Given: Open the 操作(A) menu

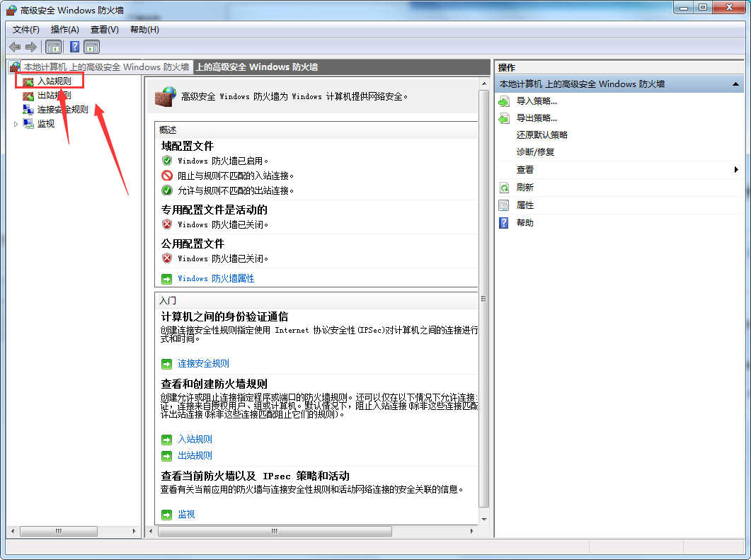Looking at the screenshot, I should [x=64, y=29].
